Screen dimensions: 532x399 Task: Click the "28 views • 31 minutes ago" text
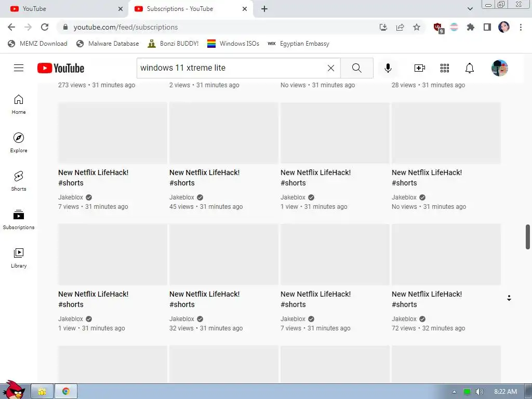428,85
